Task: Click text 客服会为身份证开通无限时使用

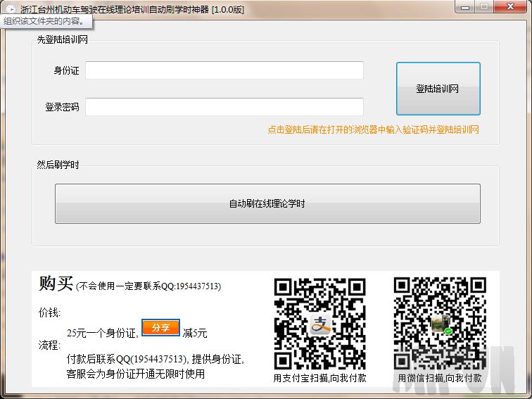Action: [136, 374]
